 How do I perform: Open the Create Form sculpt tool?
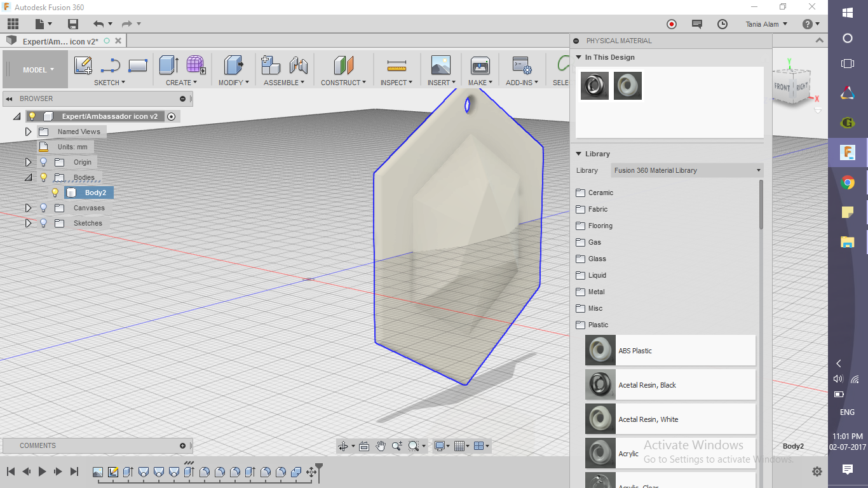(196, 65)
